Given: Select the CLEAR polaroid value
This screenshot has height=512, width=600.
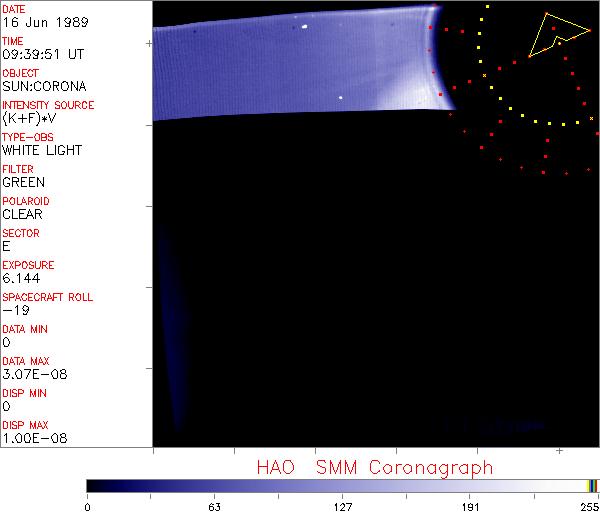Looking at the screenshot, I should pos(22,214).
